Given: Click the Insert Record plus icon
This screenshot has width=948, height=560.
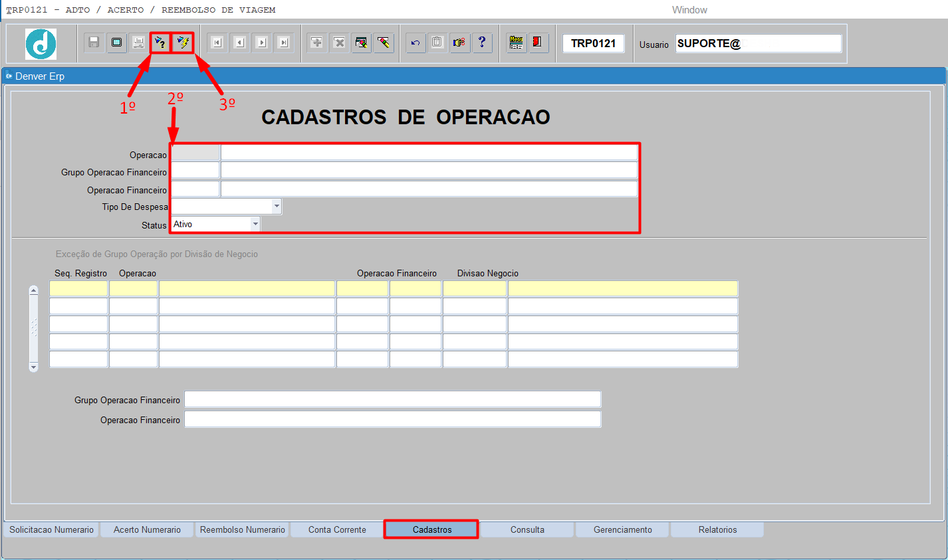Looking at the screenshot, I should point(317,43).
